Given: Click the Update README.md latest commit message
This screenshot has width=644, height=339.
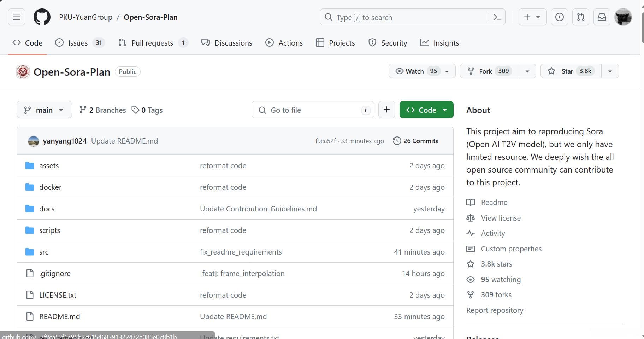Looking at the screenshot, I should pyautogui.click(x=124, y=141).
